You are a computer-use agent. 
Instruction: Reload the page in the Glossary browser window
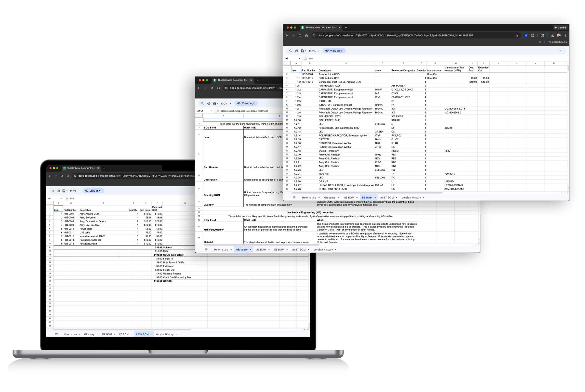(212, 88)
